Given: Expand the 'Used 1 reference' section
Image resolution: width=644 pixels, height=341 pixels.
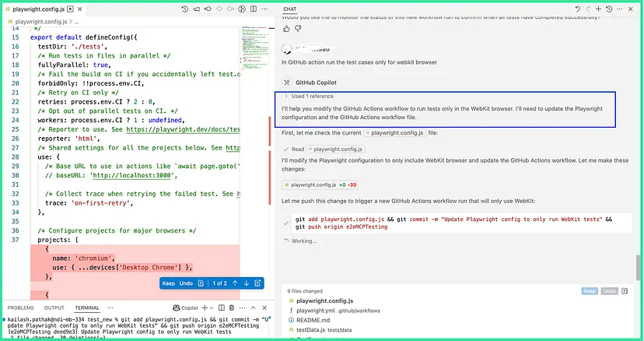Looking at the screenshot, I should (310, 97).
